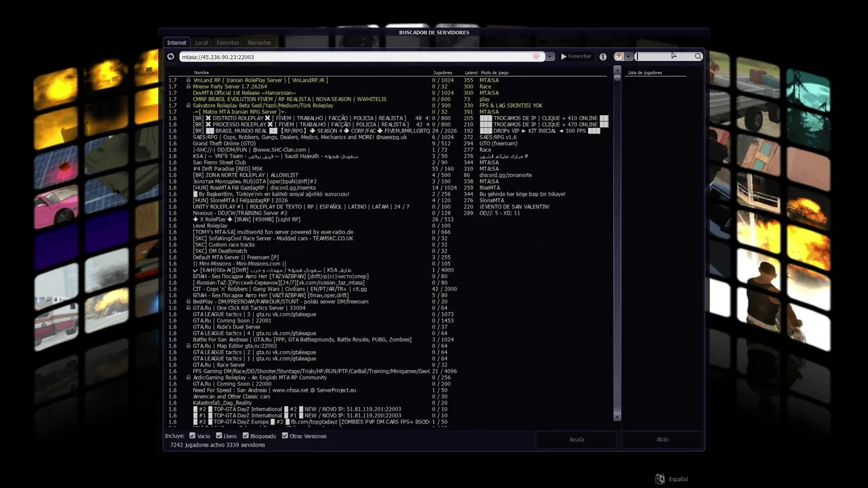The height and width of the screenshot is (488, 868).
Task: Click the Ayuda button
Action: pos(576,439)
